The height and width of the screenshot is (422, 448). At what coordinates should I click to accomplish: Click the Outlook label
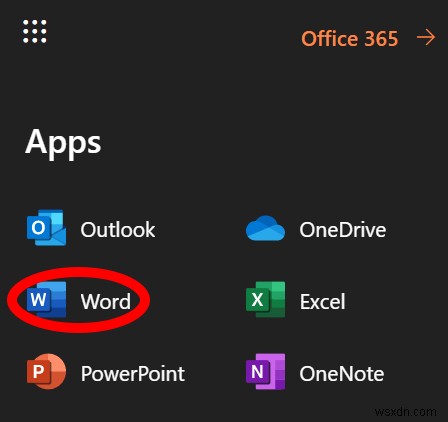[118, 230]
